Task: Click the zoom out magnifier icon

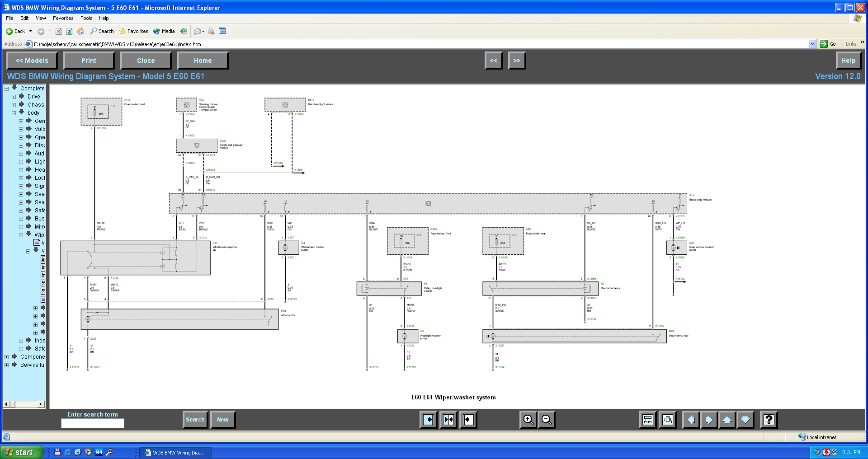Action: (x=547, y=420)
